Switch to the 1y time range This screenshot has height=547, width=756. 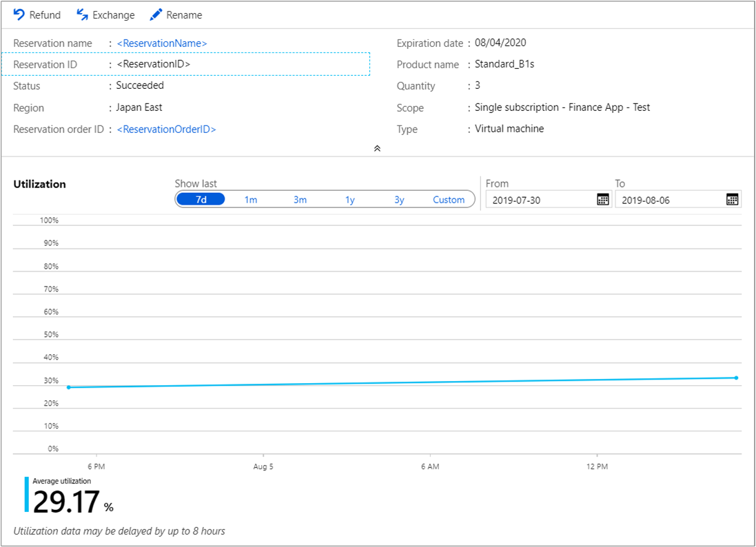coord(350,200)
